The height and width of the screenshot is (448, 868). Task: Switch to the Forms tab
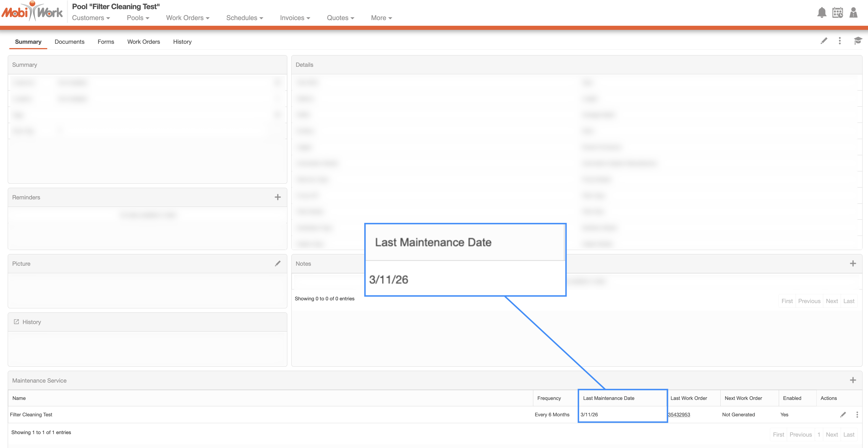[106, 42]
